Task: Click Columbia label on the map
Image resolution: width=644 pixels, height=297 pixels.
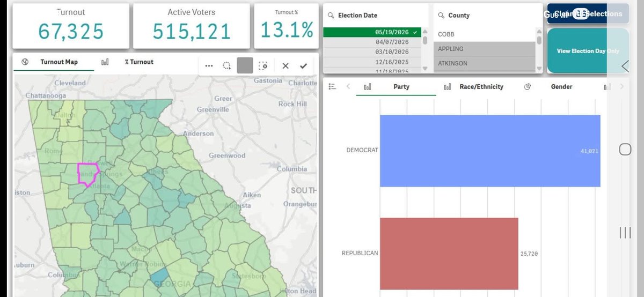Action: tap(292, 169)
